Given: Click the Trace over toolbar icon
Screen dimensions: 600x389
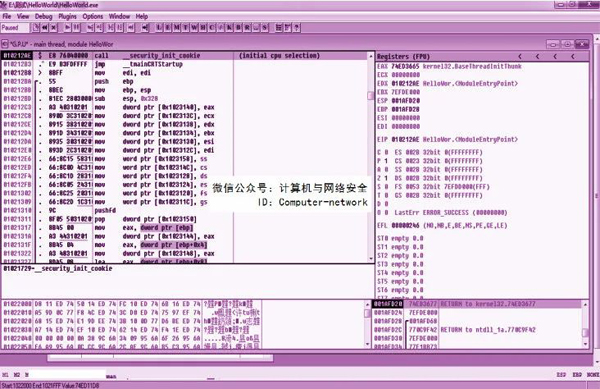Looking at the screenshot, I should coord(120,28).
